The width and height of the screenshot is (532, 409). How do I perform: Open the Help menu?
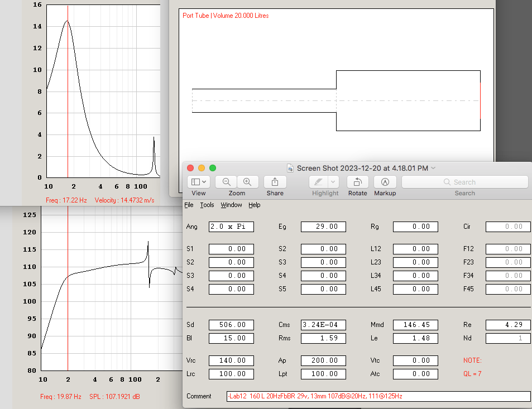click(255, 205)
